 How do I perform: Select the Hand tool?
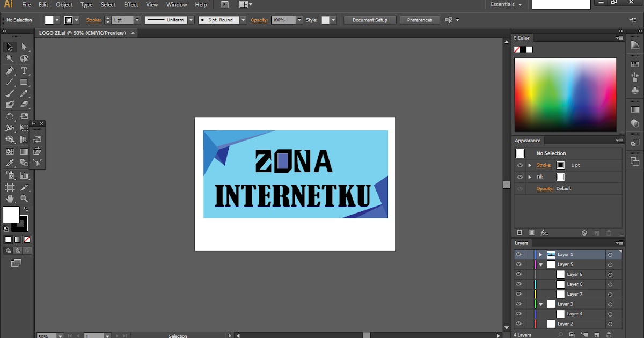[x=9, y=198]
